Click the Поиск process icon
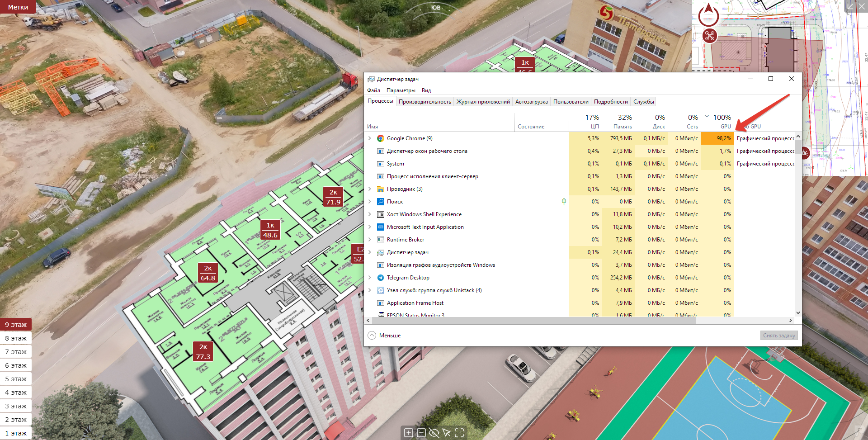 tap(381, 202)
